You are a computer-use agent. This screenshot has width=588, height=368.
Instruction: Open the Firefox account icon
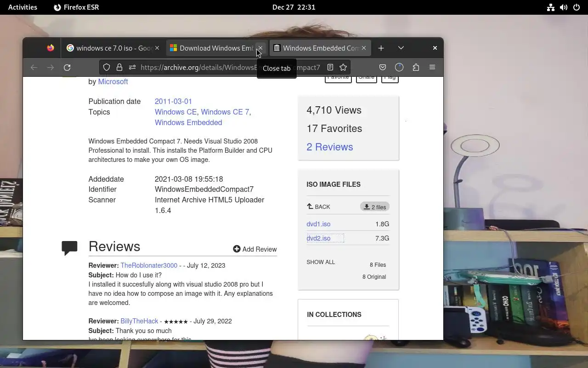click(399, 67)
